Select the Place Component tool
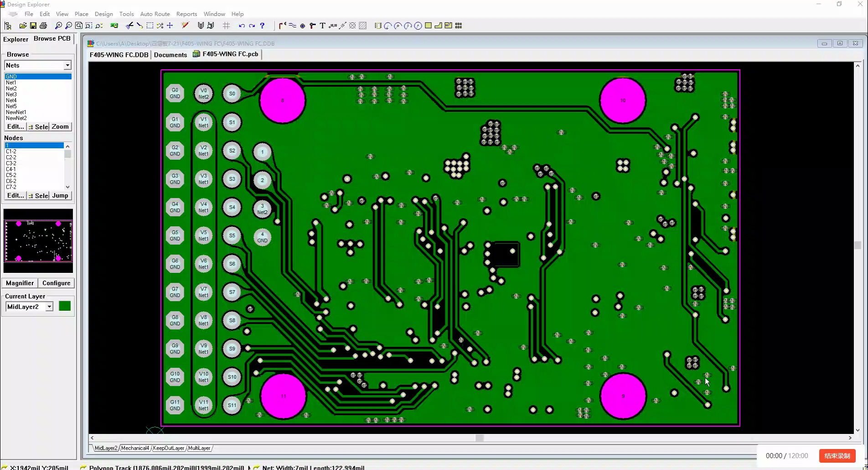The image size is (868, 470). [378, 26]
